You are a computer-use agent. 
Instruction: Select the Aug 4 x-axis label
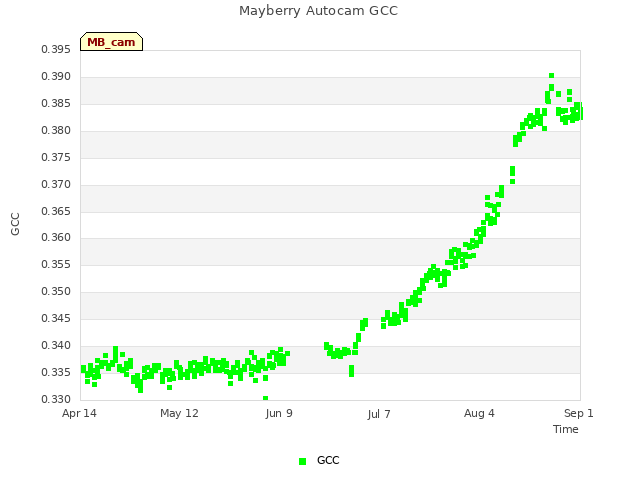479,413
